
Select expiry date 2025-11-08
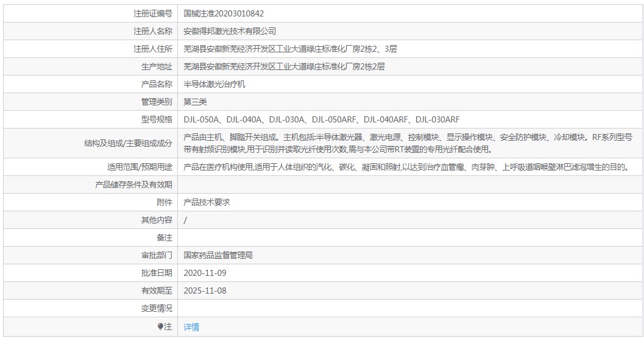[205, 290]
